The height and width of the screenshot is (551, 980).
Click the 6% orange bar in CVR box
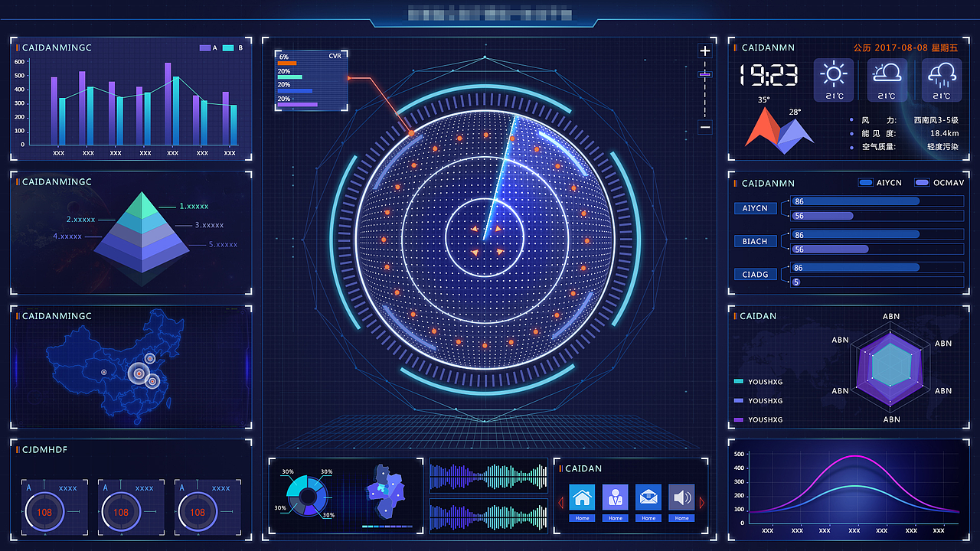(287, 63)
